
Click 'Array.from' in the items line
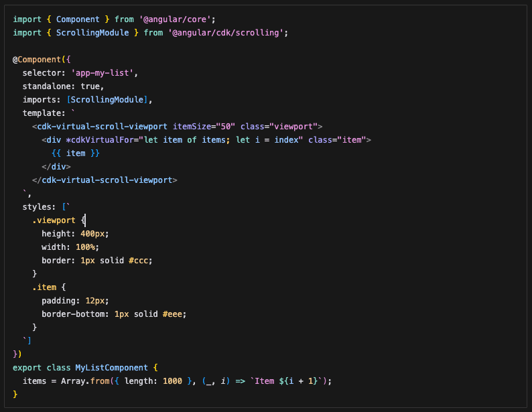point(85,381)
